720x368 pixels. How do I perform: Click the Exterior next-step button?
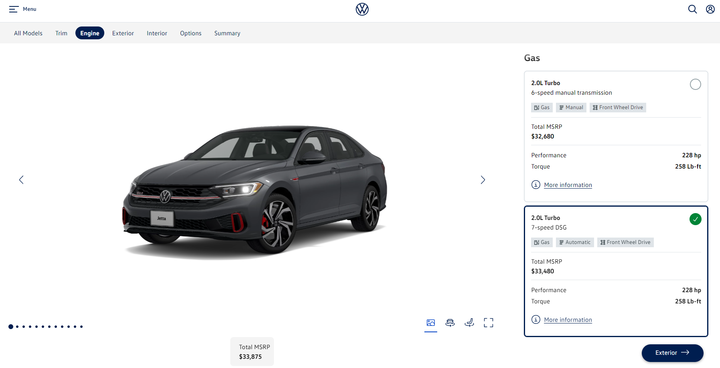click(x=672, y=353)
